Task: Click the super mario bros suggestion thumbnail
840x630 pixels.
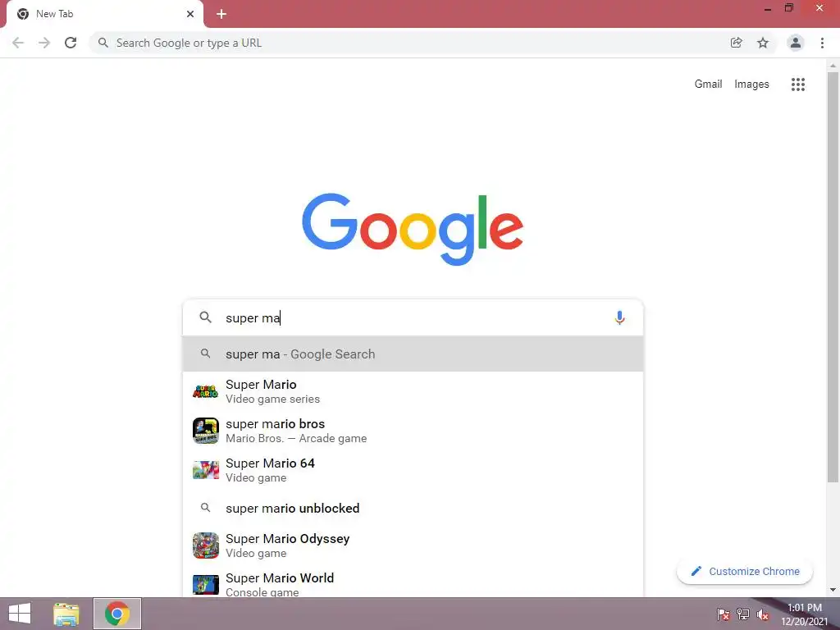Action: pos(206,431)
